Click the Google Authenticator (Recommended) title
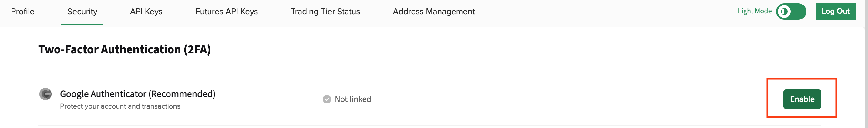This screenshot has height=128, width=868. (137, 94)
